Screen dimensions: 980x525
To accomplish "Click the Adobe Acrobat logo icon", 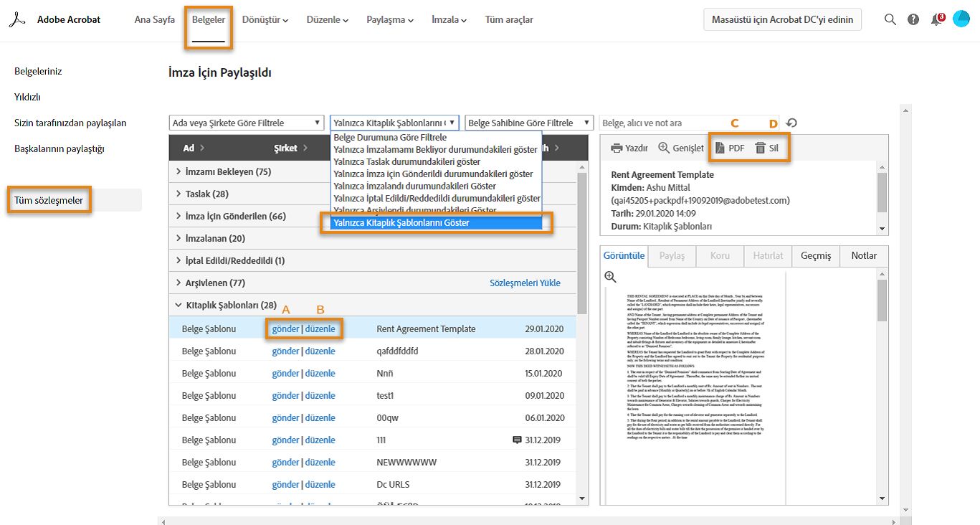I will click(17, 20).
